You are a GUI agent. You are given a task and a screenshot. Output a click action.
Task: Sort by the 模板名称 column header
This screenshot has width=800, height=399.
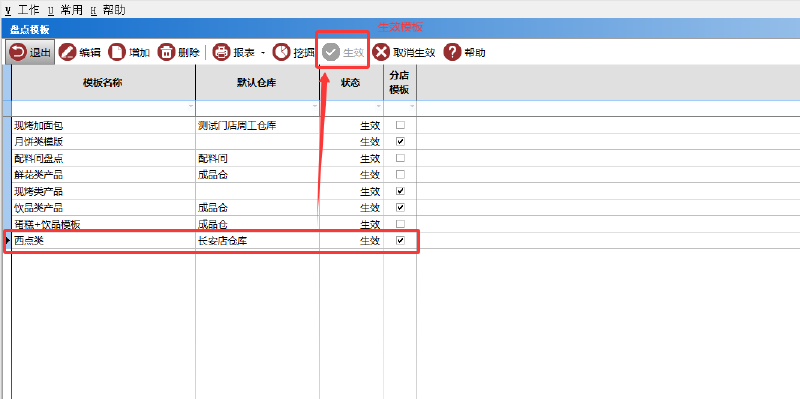103,83
